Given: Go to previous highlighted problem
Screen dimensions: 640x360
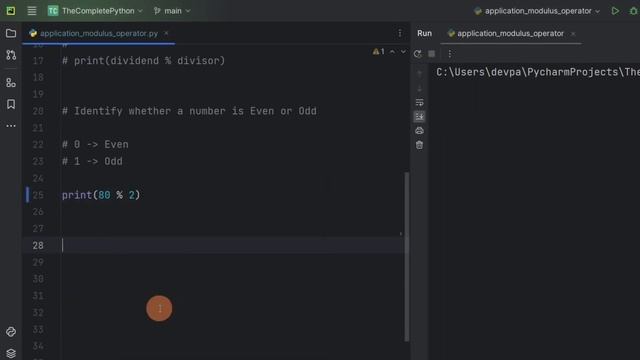Looking at the screenshot, I should [x=392, y=52].
